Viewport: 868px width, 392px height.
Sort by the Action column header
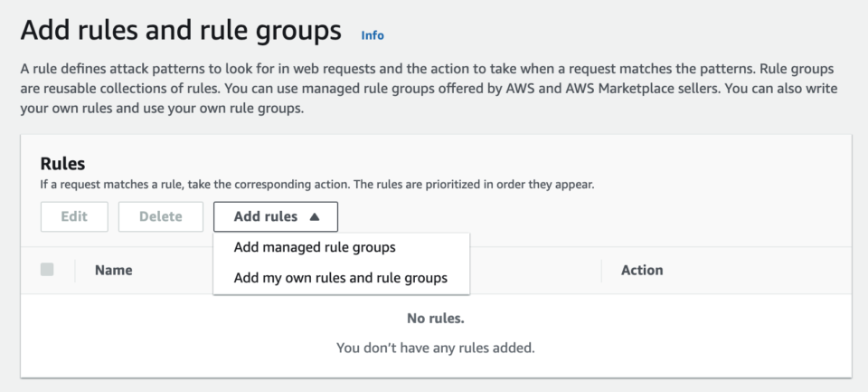[x=642, y=270]
